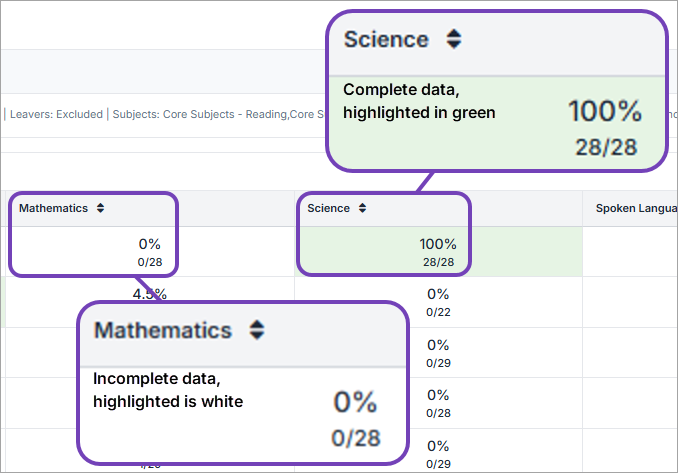The height and width of the screenshot is (473, 678).
Task: Select the Mathematics 4.5% cell
Action: pyautogui.click(x=149, y=294)
